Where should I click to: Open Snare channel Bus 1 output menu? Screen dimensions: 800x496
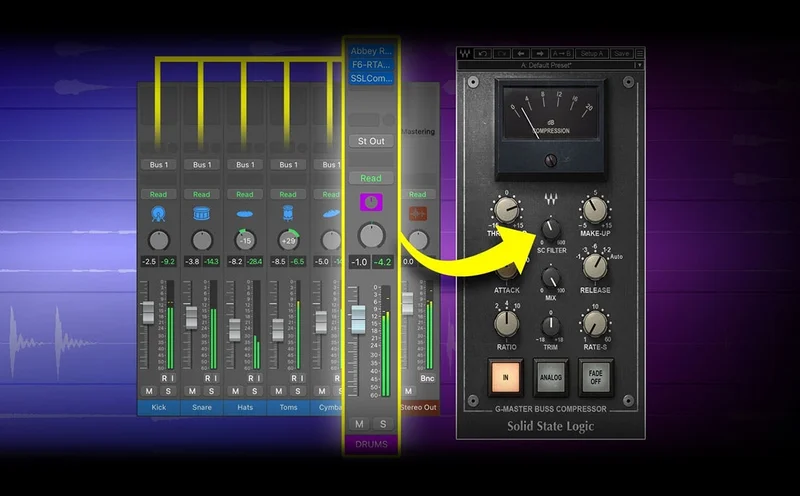pos(202,165)
